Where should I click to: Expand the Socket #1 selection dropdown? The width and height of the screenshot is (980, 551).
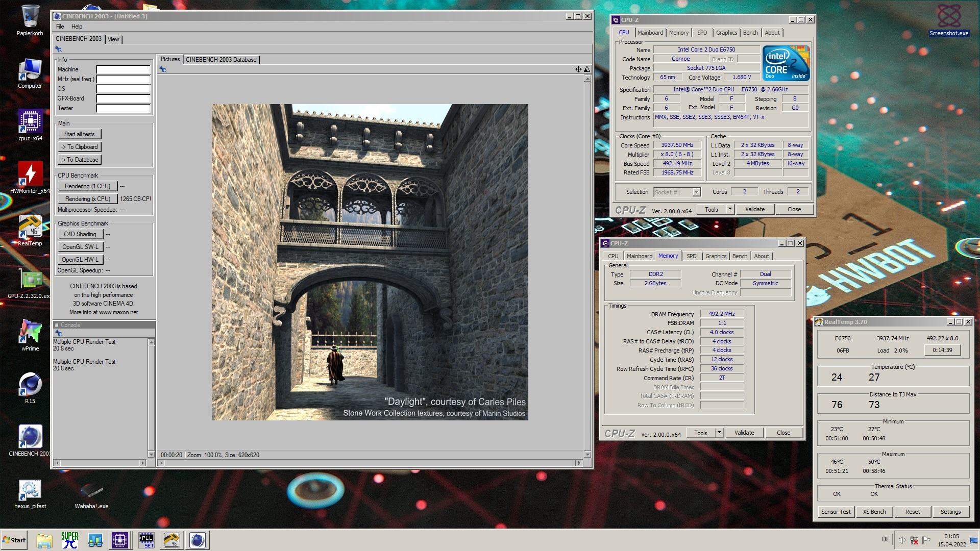point(696,192)
